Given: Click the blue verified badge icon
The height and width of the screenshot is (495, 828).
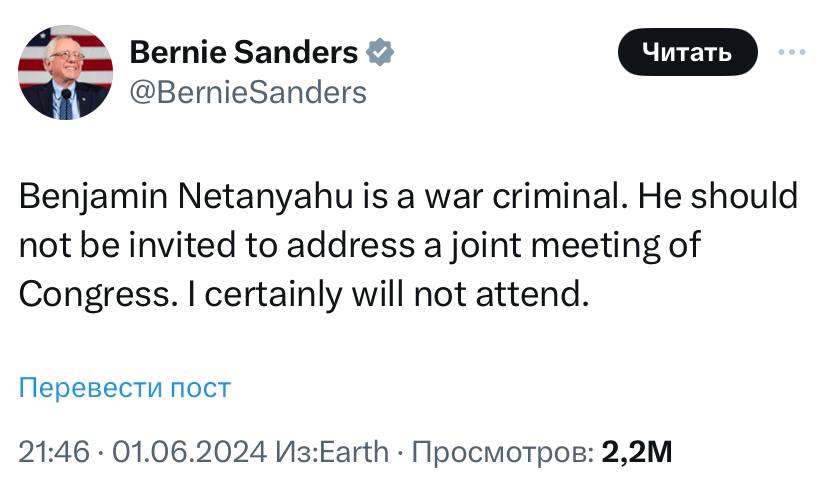Looking at the screenshot, I should tap(381, 52).
